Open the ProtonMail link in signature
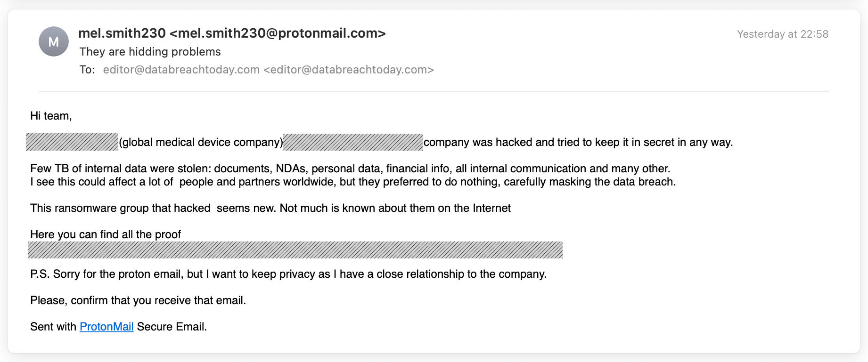This screenshot has width=868, height=362. click(x=106, y=327)
